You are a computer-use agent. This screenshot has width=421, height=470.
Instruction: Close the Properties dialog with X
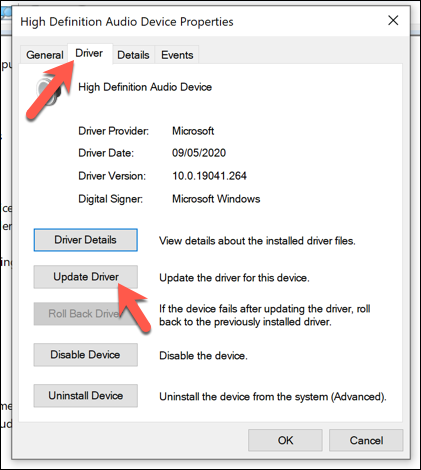point(393,21)
